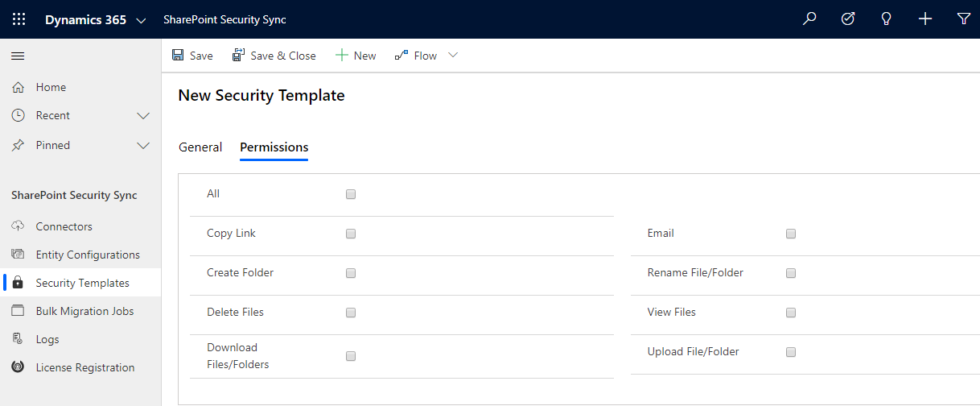This screenshot has width=980, height=406.
Task: Switch to the General tab
Action: tap(200, 147)
